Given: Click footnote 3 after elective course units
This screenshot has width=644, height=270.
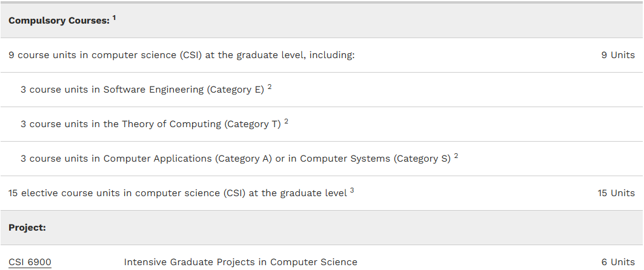Looking at the screenshot, I should pos(352,190).
